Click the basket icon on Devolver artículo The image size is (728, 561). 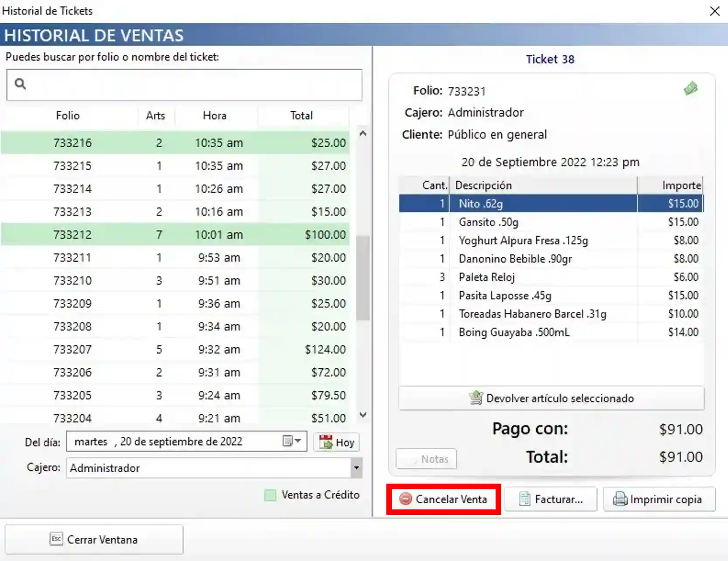(x=476, y=398)
